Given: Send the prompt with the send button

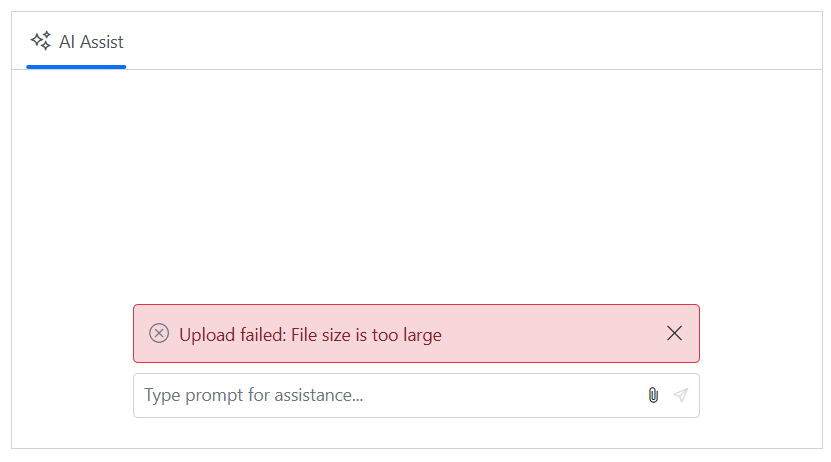Looking at the screenshot, I should (x=681, y=395).
